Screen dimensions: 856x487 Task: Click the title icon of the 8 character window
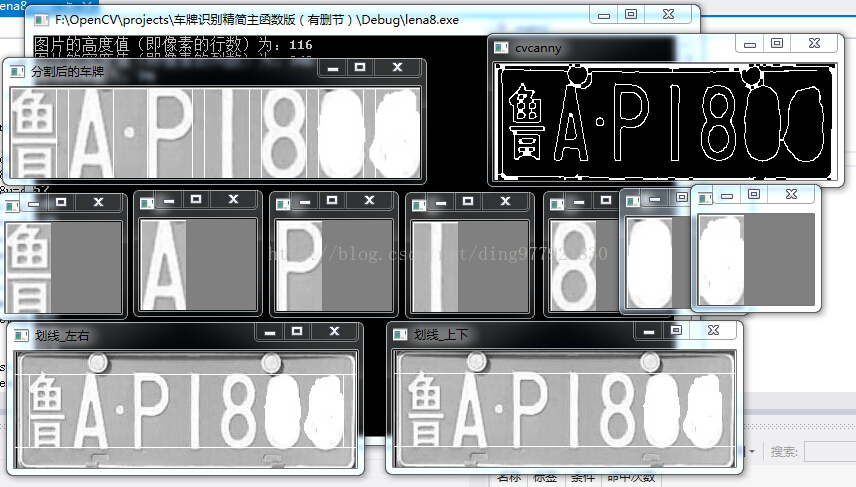click(x=557, y=204)
